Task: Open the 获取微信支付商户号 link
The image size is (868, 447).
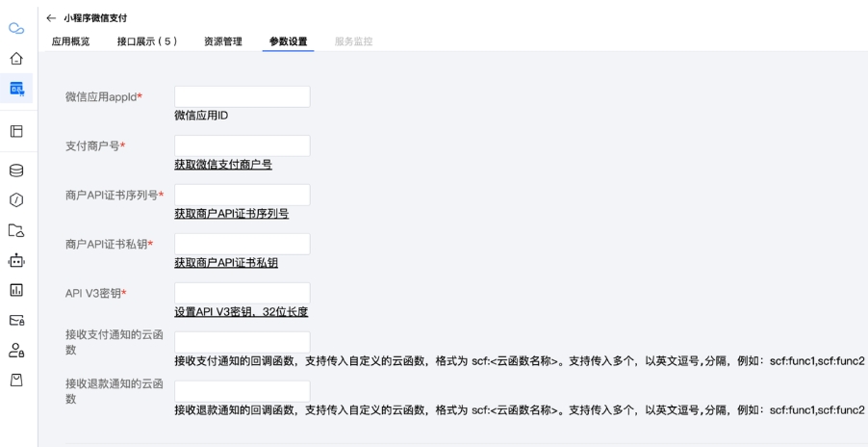Action: point(223,165)
